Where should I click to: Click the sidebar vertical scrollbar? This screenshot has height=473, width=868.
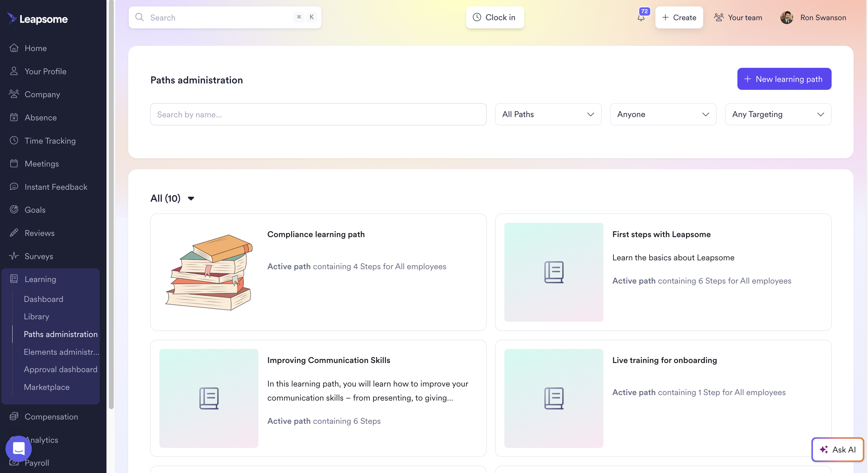[x=111, y=204]
